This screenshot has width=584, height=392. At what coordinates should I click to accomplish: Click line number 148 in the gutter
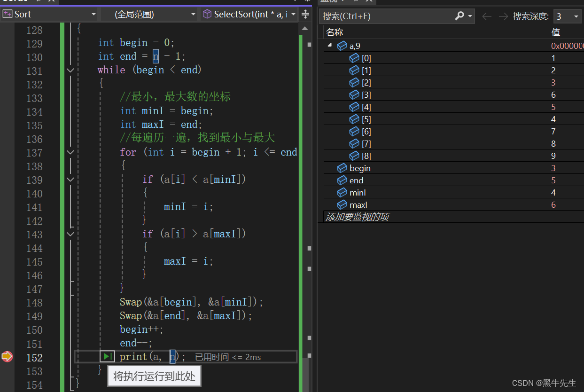coord(34,303)
